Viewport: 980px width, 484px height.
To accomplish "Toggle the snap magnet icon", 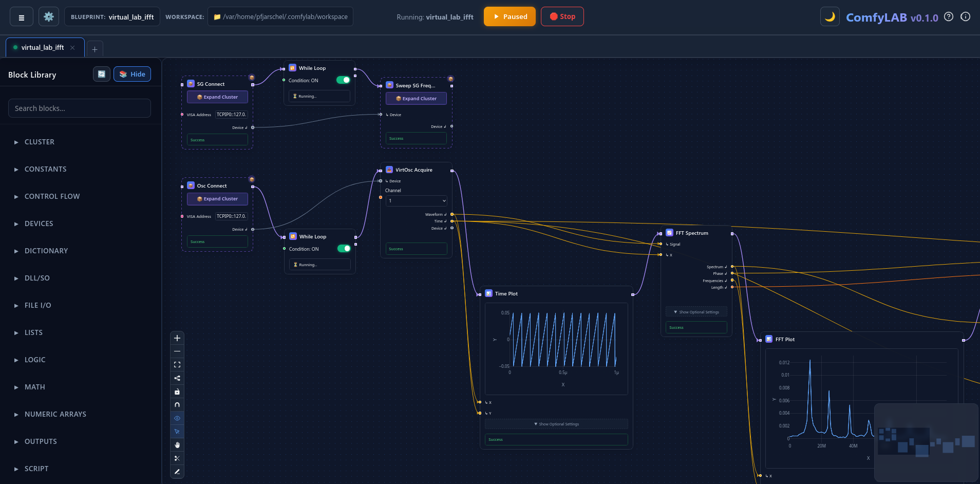I will pyautogui.click(x=177, y=405).
